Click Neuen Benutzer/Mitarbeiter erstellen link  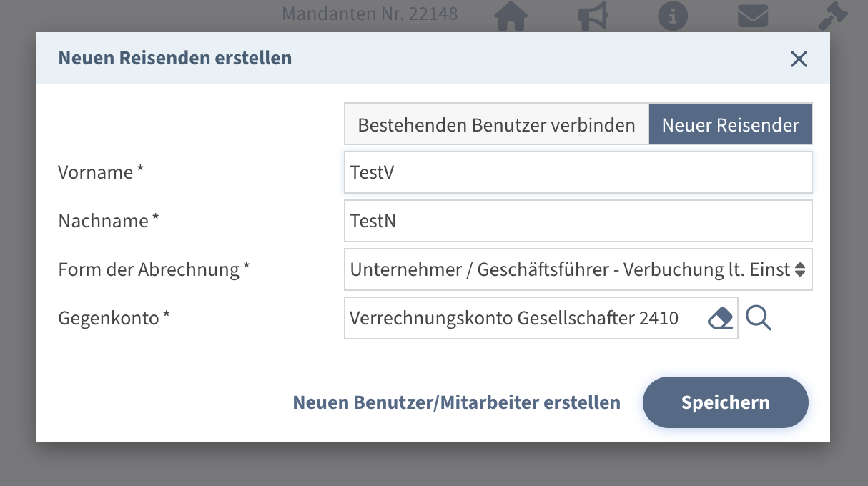click(456, 402)
